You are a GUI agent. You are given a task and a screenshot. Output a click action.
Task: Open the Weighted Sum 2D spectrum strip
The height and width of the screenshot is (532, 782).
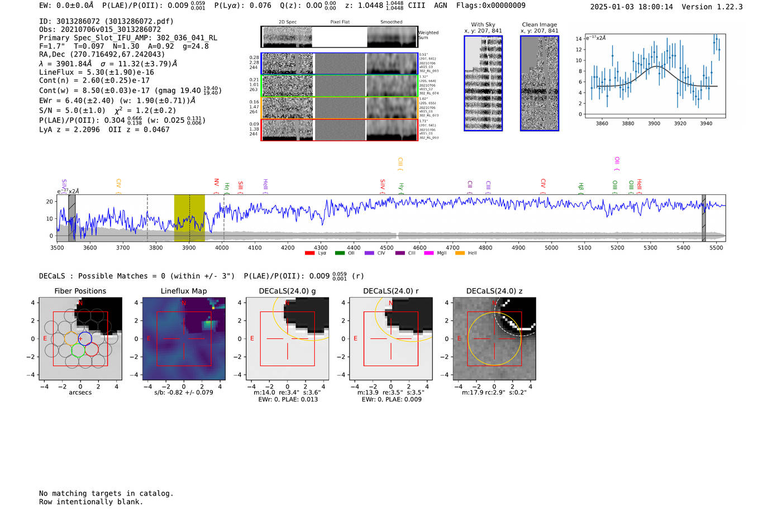[339, 37]
